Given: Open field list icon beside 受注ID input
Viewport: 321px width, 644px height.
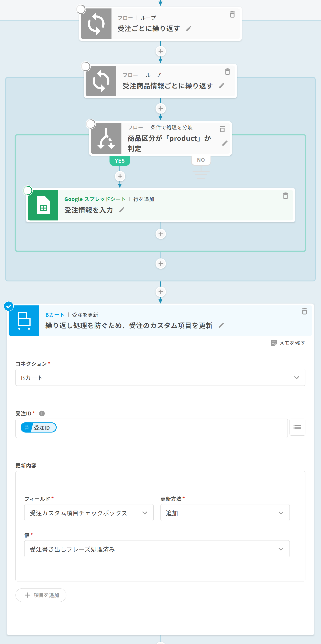Looking at the screenshot, I should [x=297, y=427].
